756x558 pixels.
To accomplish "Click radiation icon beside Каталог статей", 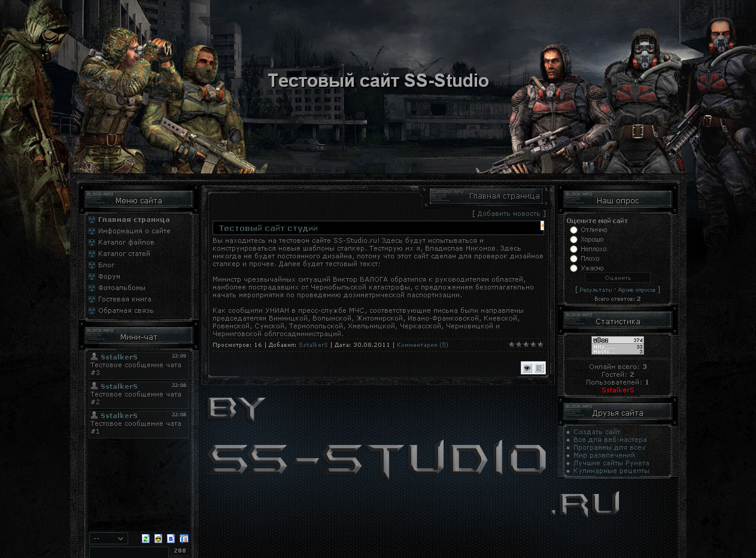I will pyautogui.click(x=92, y=254).
